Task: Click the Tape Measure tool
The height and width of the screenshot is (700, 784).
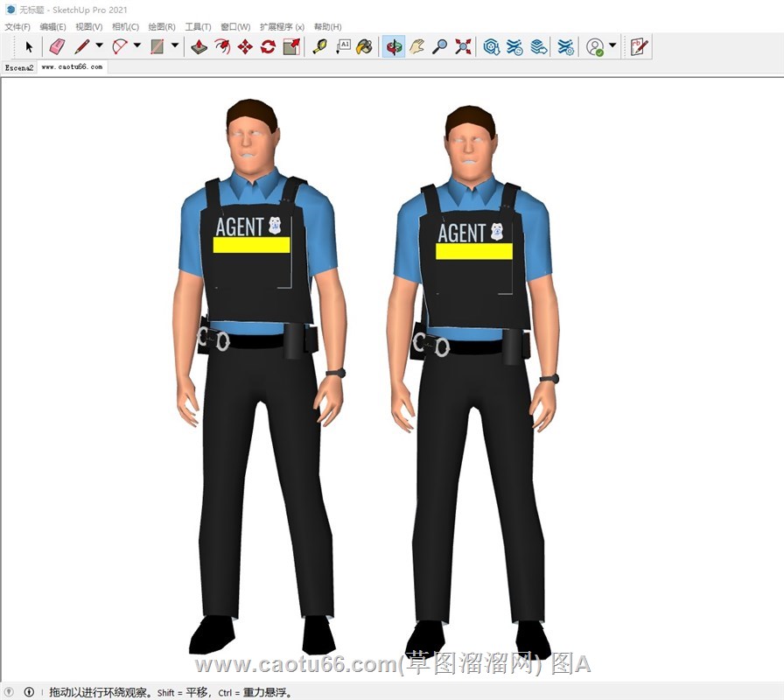Action: [x=319, y=46]
